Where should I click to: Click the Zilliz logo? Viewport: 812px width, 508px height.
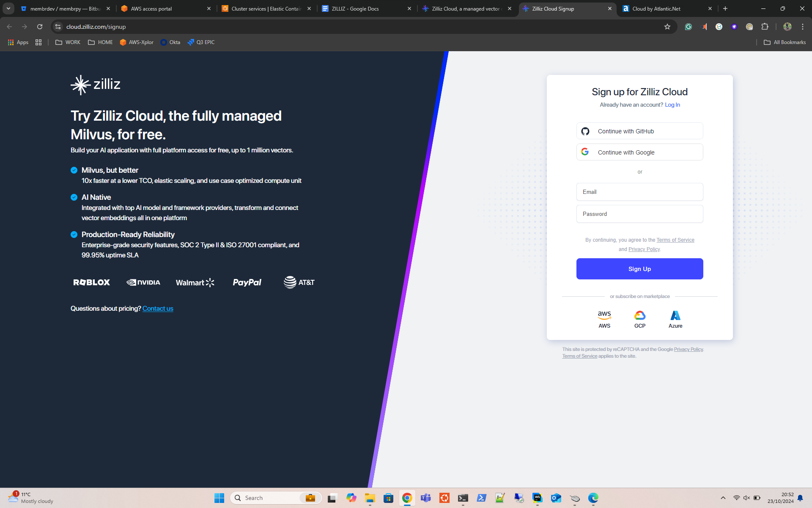point(96,85)
